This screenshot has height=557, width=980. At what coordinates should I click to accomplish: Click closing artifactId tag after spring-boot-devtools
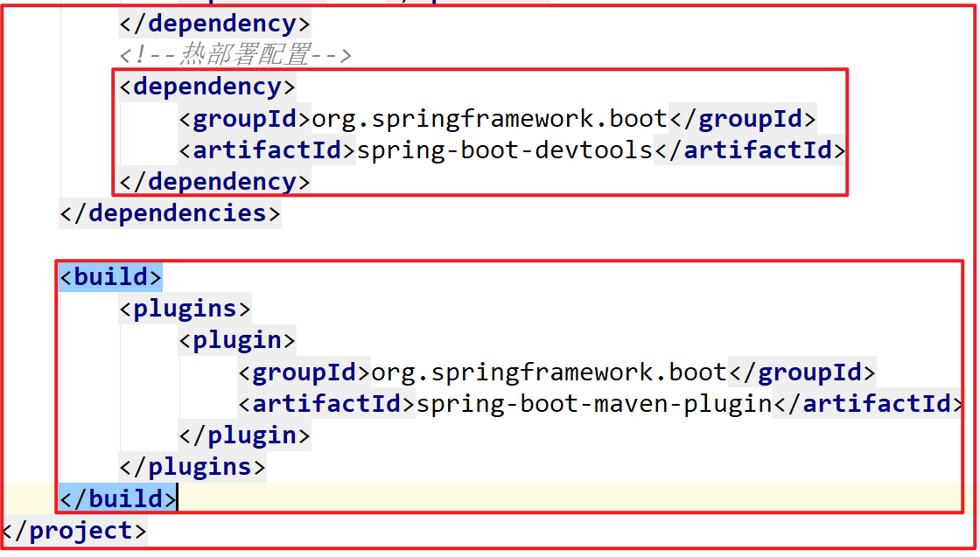(x=750, y=150)
